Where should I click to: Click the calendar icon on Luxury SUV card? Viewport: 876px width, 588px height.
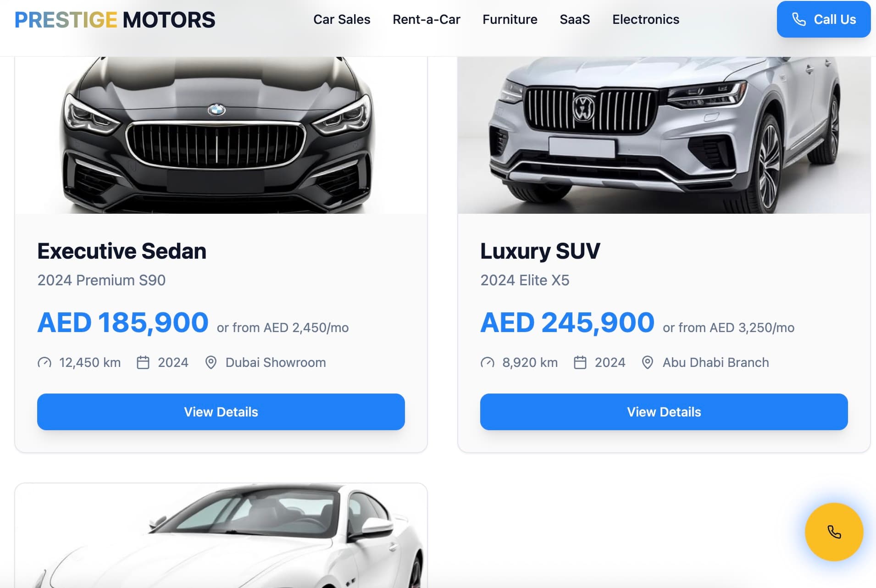(580, 363)
